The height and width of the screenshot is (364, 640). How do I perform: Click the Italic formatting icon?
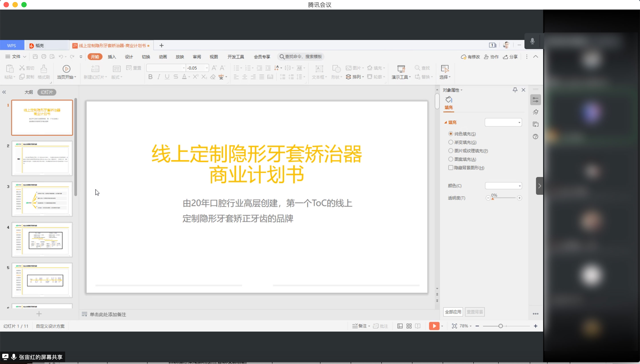tap(159, 77)
